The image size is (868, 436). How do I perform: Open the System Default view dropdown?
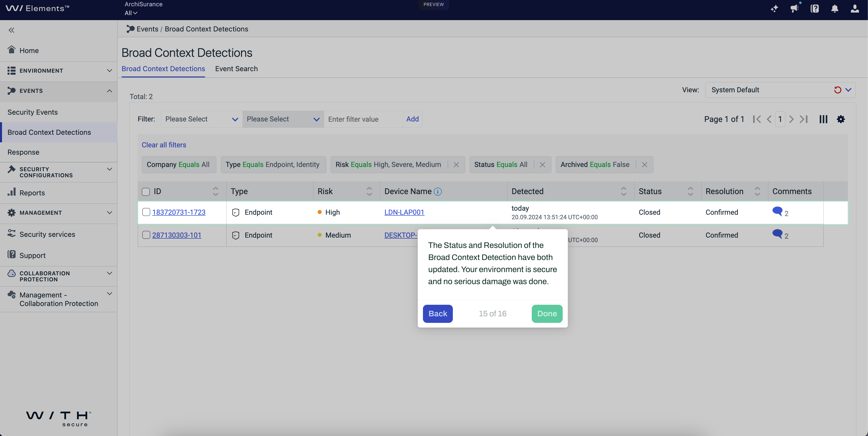[848, 90]
